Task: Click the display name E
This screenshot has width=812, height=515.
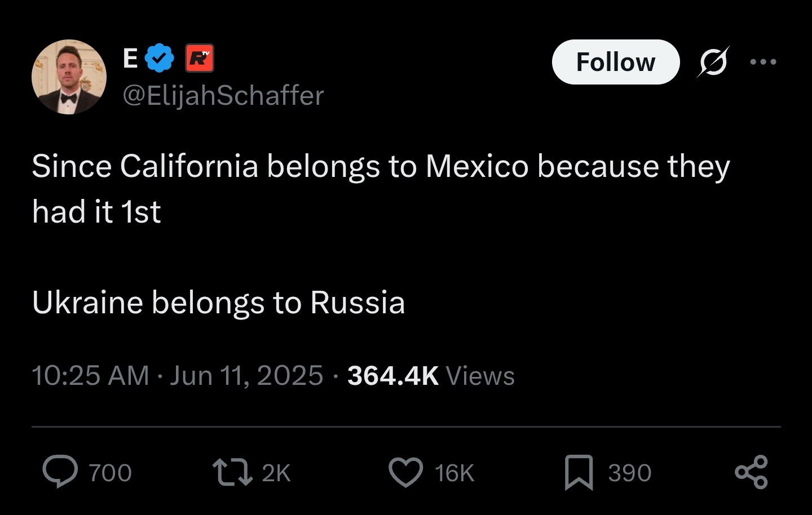Action: [130, 58]
